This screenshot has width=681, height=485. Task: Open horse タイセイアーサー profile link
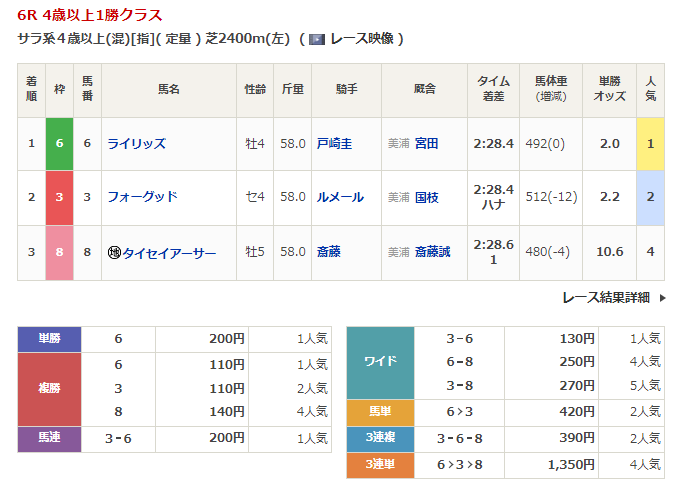click(x=168, y=252)
